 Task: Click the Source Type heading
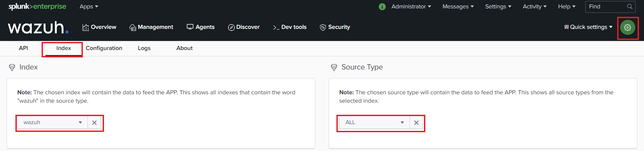362,67
